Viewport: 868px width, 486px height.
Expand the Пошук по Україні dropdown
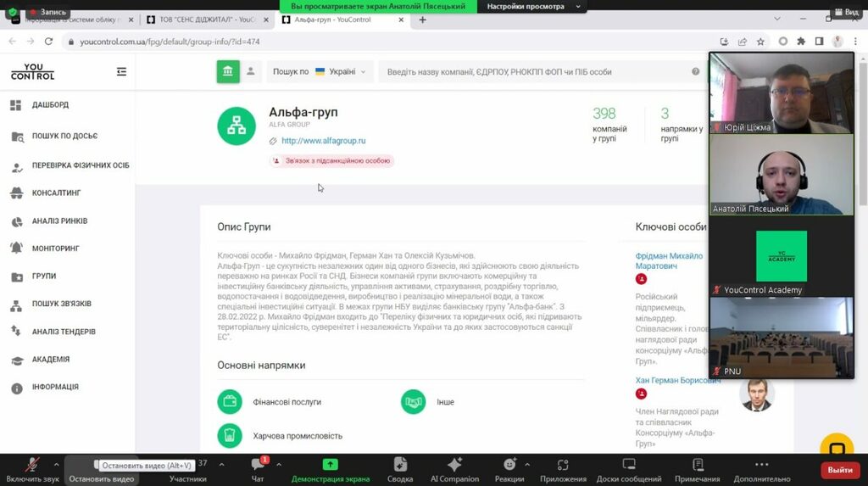[x=319, y=72]
